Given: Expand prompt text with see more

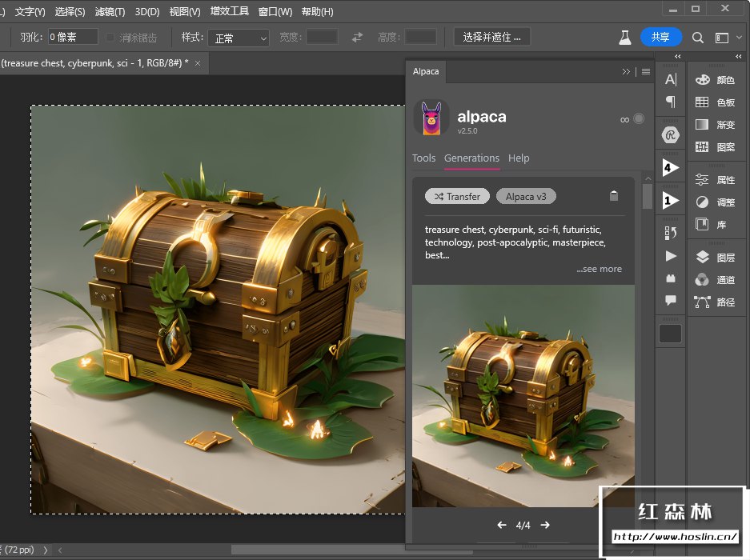Looking at the screenshot, I should pyautogui.click(x=599, y=269).
